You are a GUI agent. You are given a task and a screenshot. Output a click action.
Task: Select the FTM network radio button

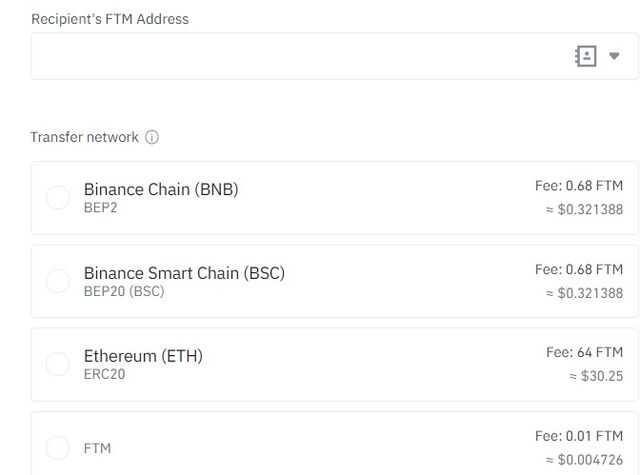pyautogui.click(x=58, y=448)
